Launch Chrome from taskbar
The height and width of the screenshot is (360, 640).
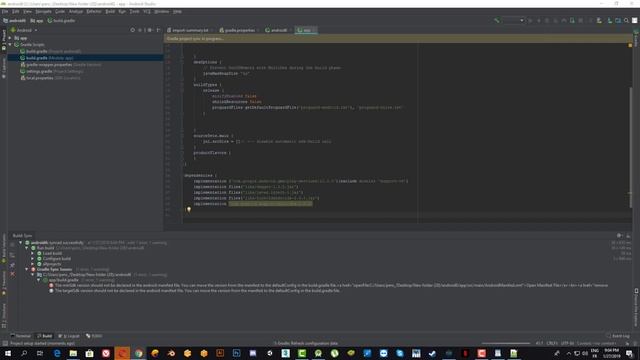[x=139, y=353]
